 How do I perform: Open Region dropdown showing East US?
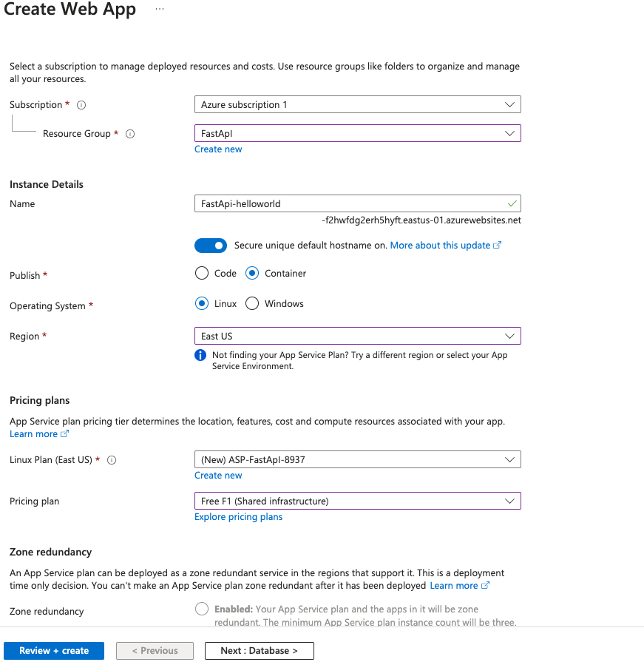click(x=357, y=336)
